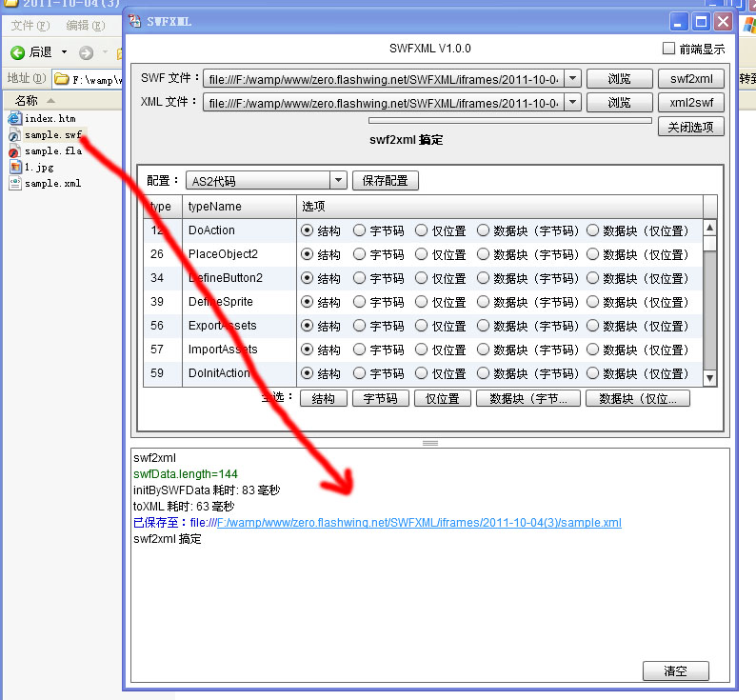Select 仅位置 radio for DefineButton2
Screen dimensions: 756x700
(x=421, y=278)
